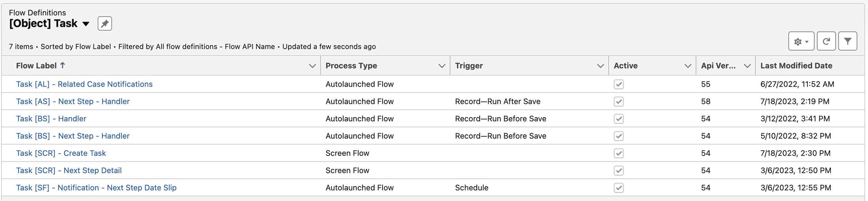Image resolution: width=868 pixels, height=201 pixels.
Task: Click the Flow Label sort arrow icon
Action: point(62,65)
